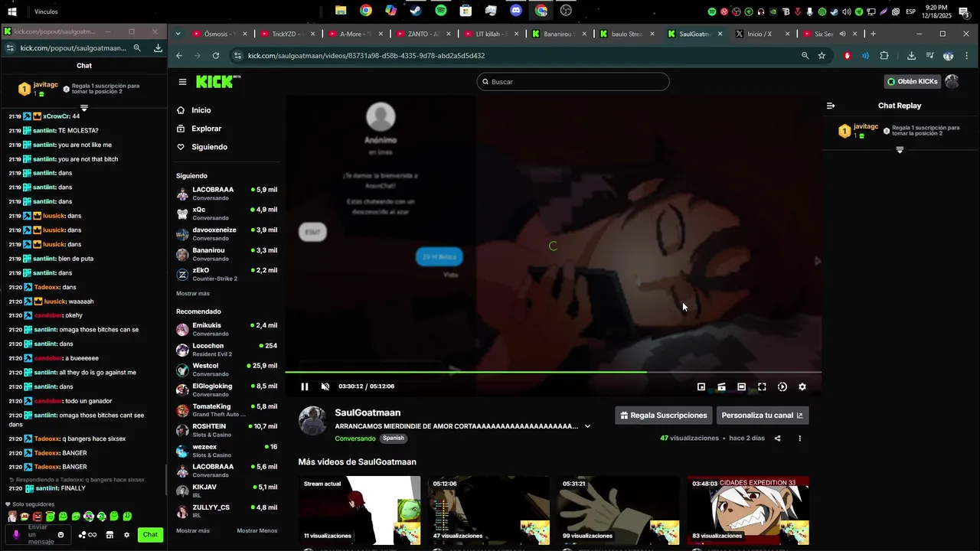Go to Kick home via logo
This screenshot has height=551, width=980.
pos(217,82)
